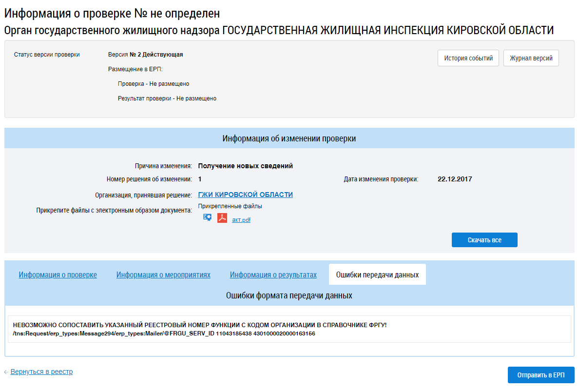579x392 pixels.
Task: Click the Прикрепленные файлы label
Action: point(230,206)
